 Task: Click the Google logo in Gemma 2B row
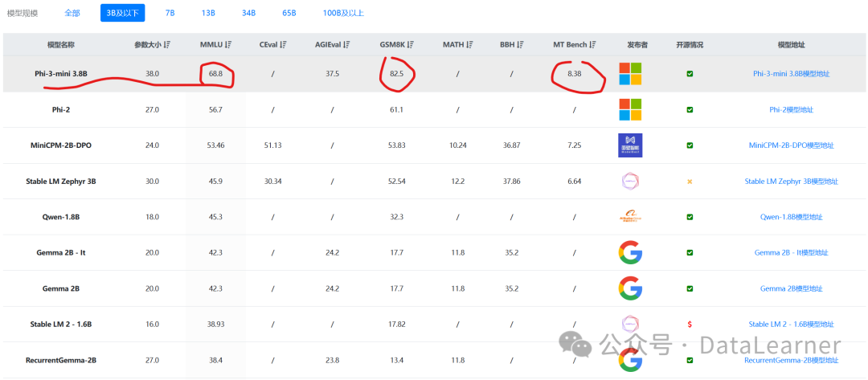click(x=630, y=288)
